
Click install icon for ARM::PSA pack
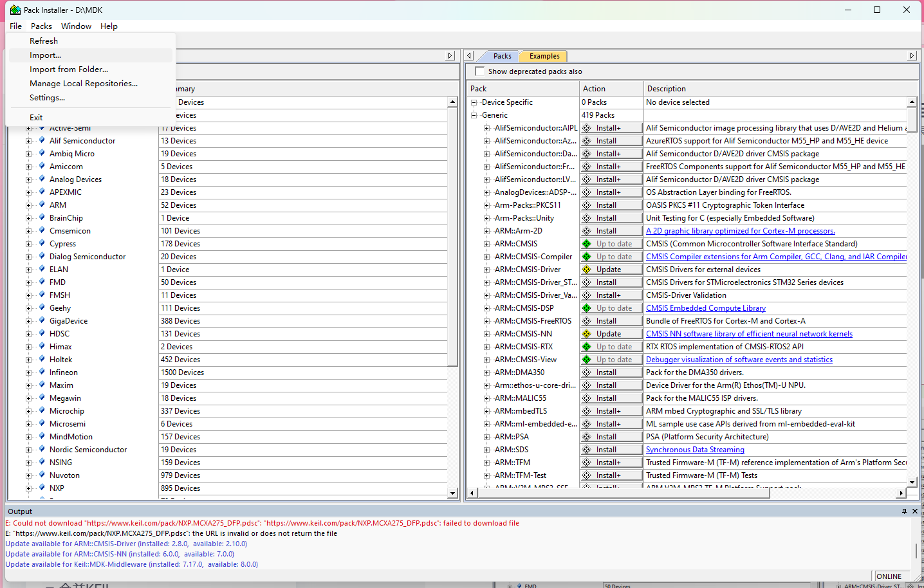(x=587, y=437)
